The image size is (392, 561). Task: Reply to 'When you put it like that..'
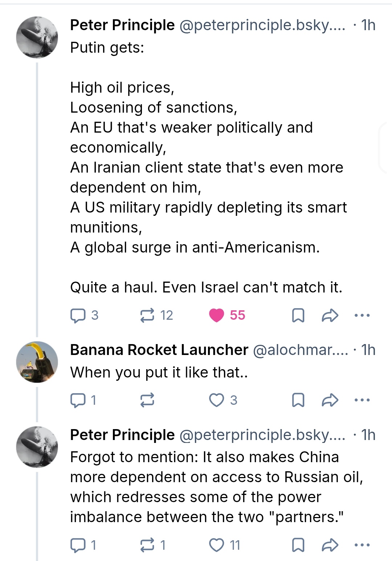point(78,400)
